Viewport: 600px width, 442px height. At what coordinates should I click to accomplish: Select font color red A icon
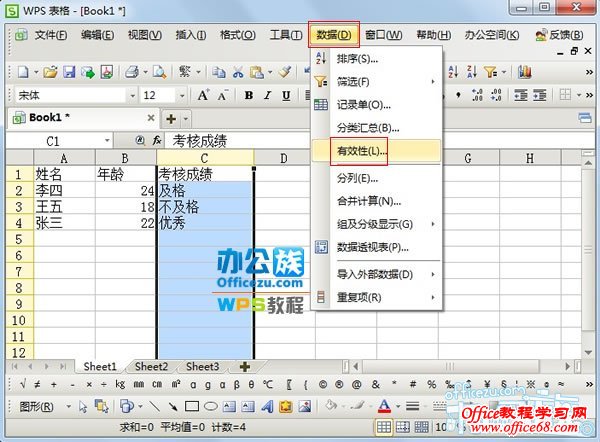click(x=384, y=406)
